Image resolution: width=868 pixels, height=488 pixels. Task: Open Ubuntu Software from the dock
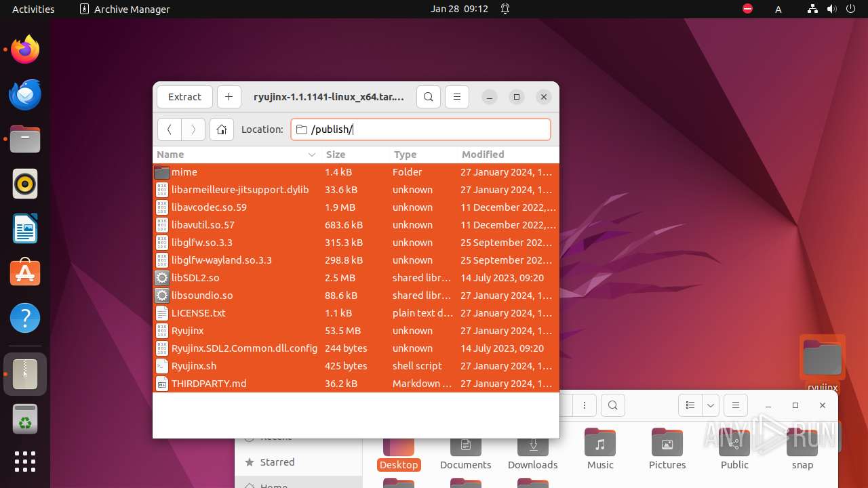pos(25,273)
